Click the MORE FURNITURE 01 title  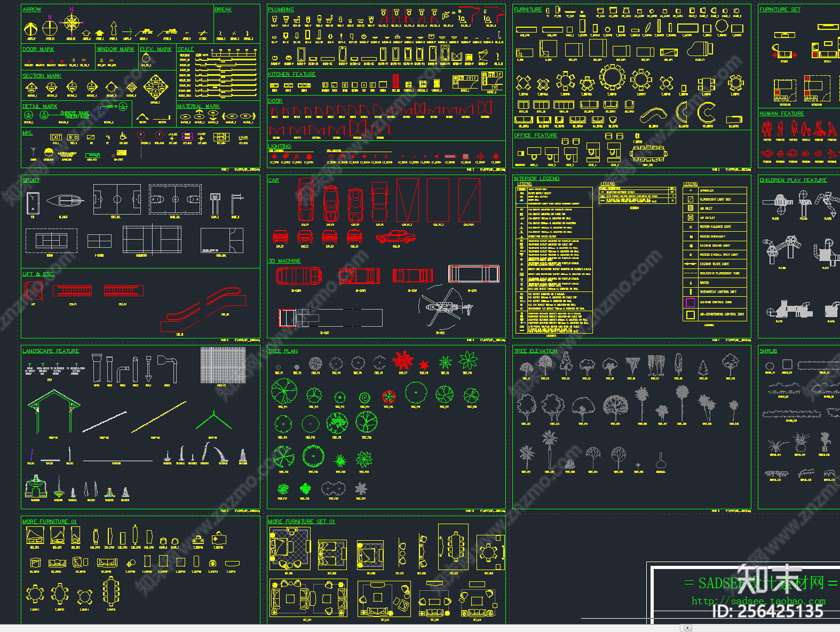pyautogui.click(x=50, y=522)
